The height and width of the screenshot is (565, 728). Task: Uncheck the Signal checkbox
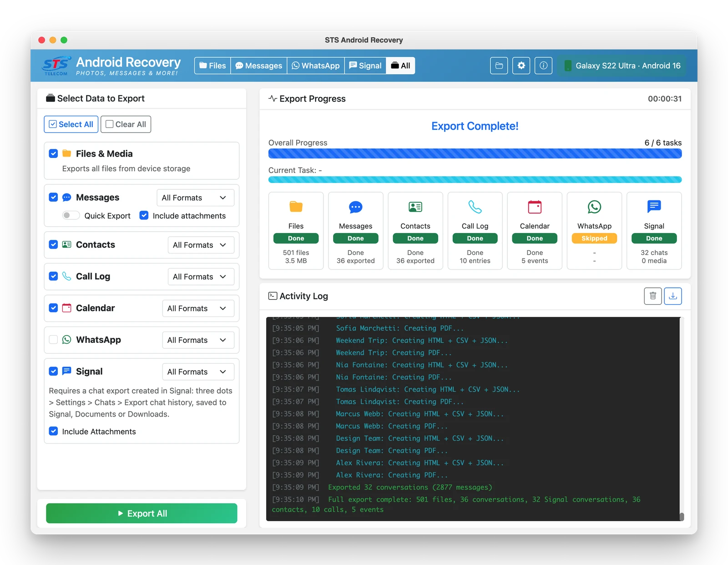tap(53, 371)
